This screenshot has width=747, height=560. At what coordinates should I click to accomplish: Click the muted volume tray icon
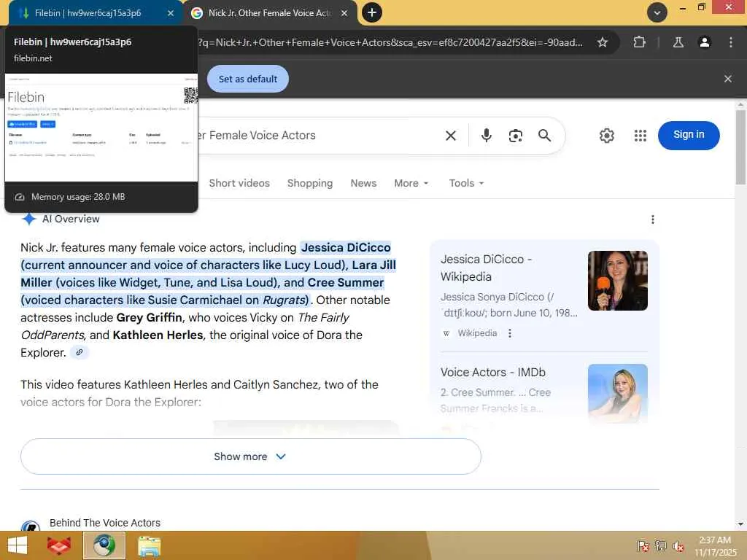pos(678,546)
